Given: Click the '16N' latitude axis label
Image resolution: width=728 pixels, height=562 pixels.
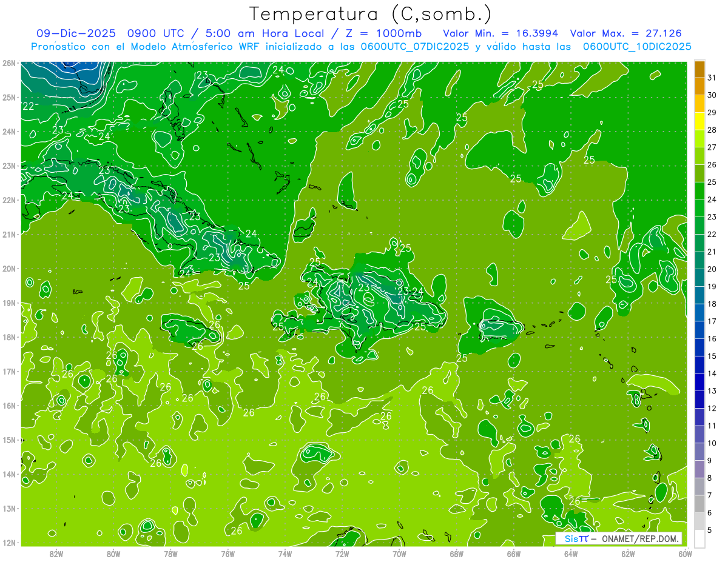Looking at the screenshot, I should pos(9,406).
